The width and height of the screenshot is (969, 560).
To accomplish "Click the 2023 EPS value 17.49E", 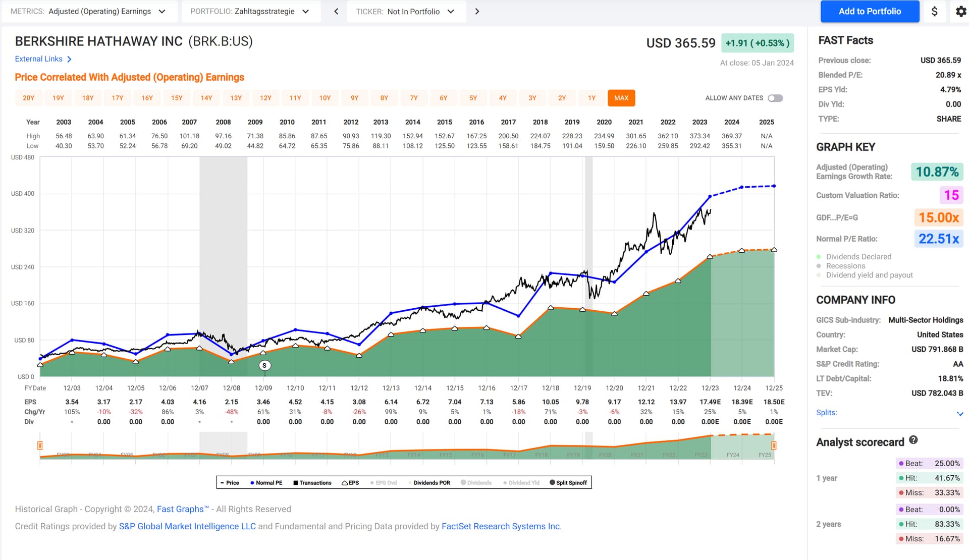I will 710,402.
